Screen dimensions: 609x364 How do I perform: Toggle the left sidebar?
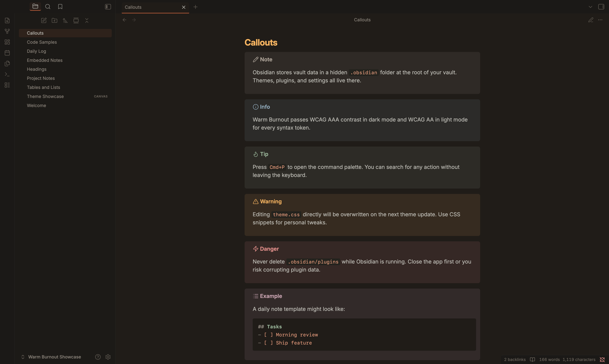pyautogui.click(x=108, y=7)
